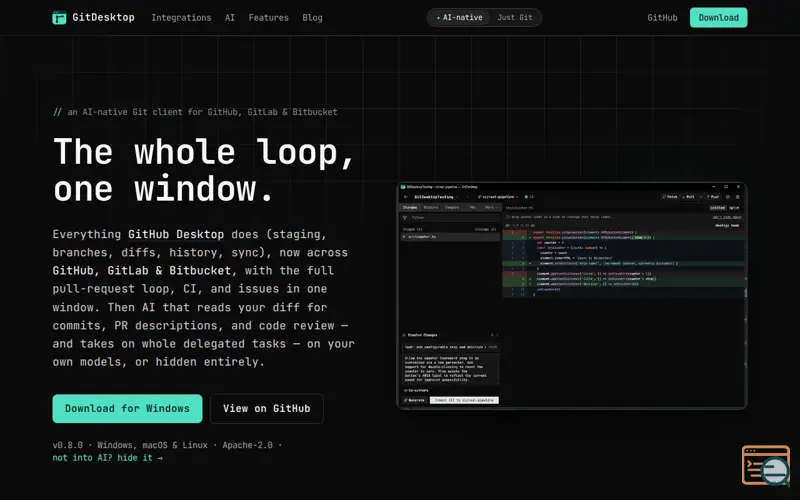Click the "Windows, macOS & Linux" text
Viewport: 800px width, 500px height.
(153, 445)
